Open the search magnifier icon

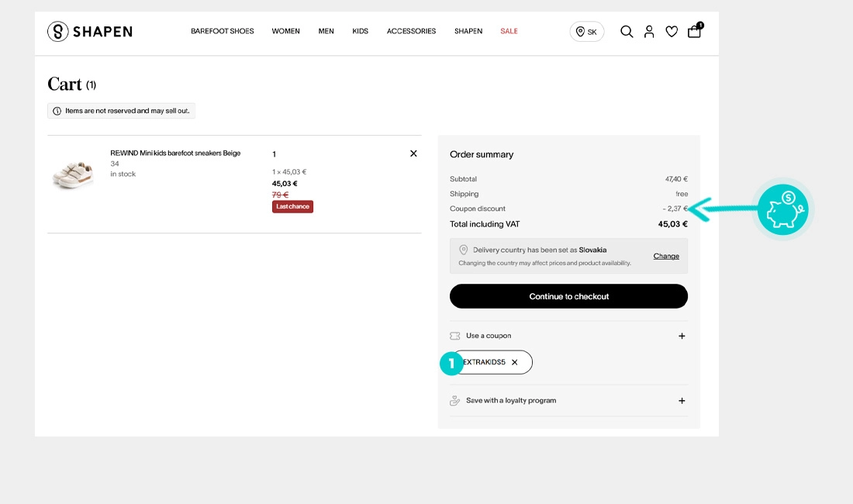click(x=627, y=32)
